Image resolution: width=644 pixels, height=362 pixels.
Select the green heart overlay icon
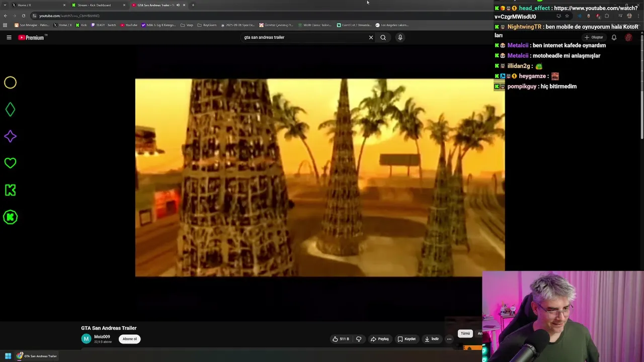coord(10,163)
